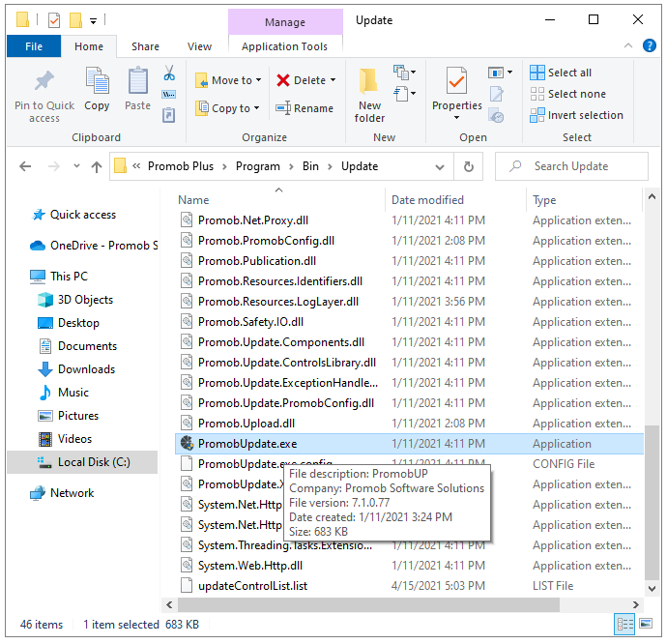Viewport: 667px width, 644px height.
Task: Open the Easy access menu icon
Action: [x=401, y=94]
